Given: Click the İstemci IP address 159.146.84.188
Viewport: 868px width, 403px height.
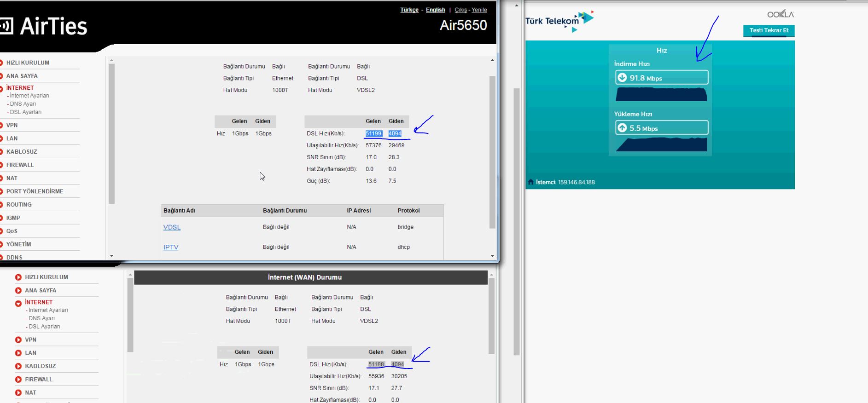Looking at the screenshot, I should pyautogui.click(x=576, y=182).
